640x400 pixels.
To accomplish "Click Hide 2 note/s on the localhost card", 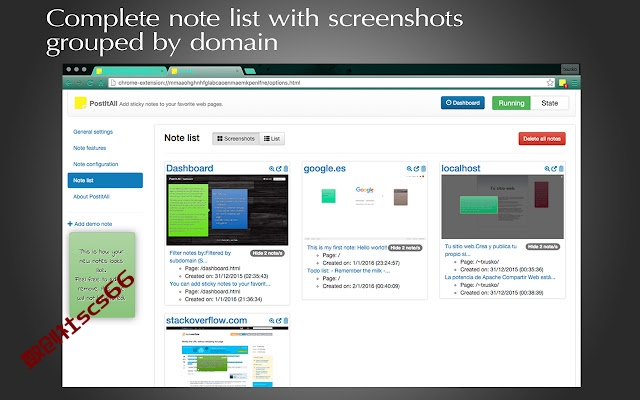I will tap(542, 247).
